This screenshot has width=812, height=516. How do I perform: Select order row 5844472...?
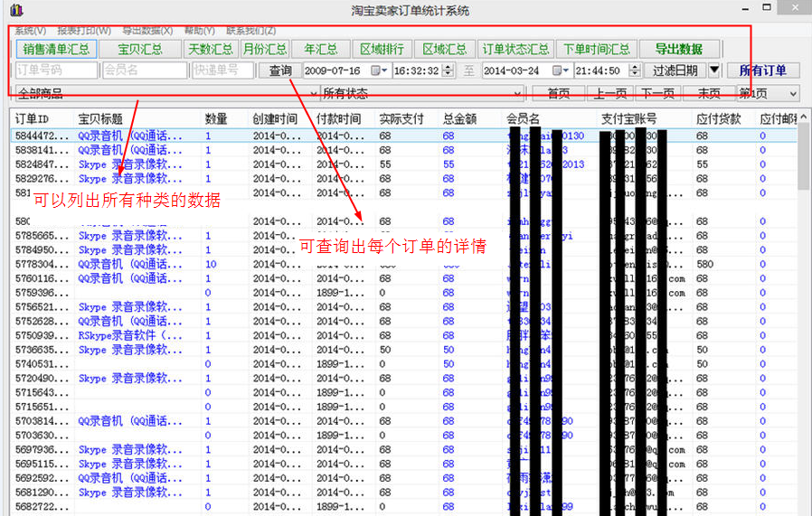coord(404,136)
